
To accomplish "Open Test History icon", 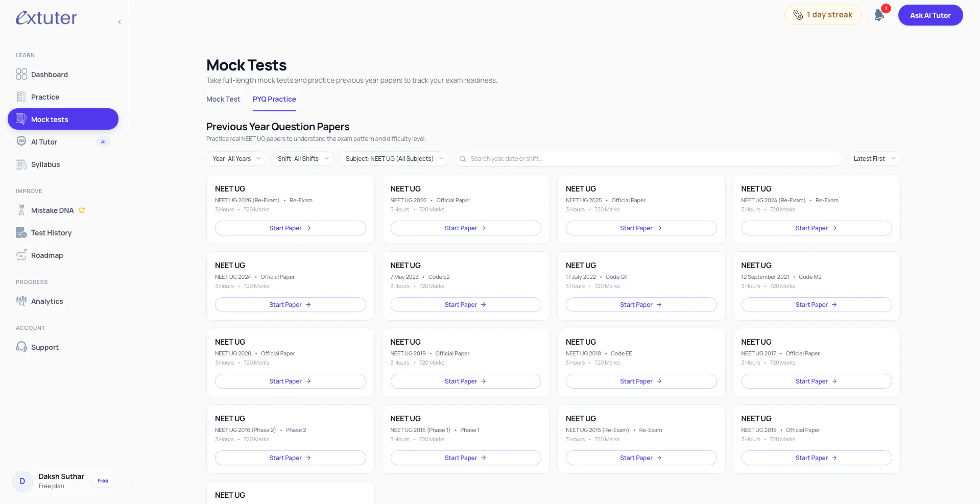I will pyautogui.click(x=21, y=233).
